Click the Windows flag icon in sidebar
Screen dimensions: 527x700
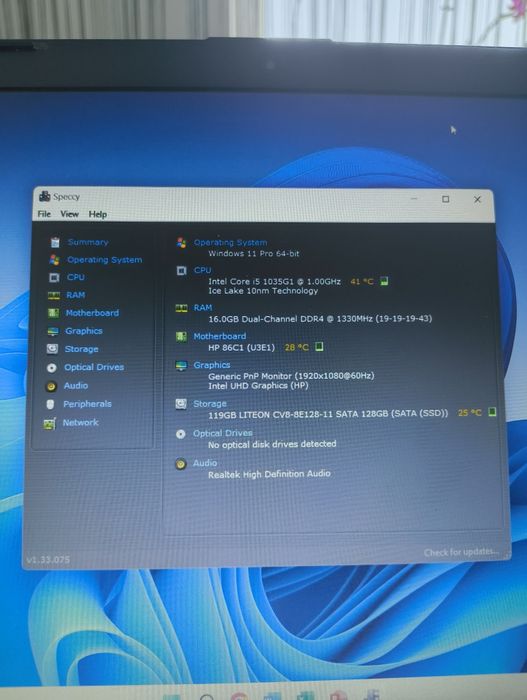(54, 259)
